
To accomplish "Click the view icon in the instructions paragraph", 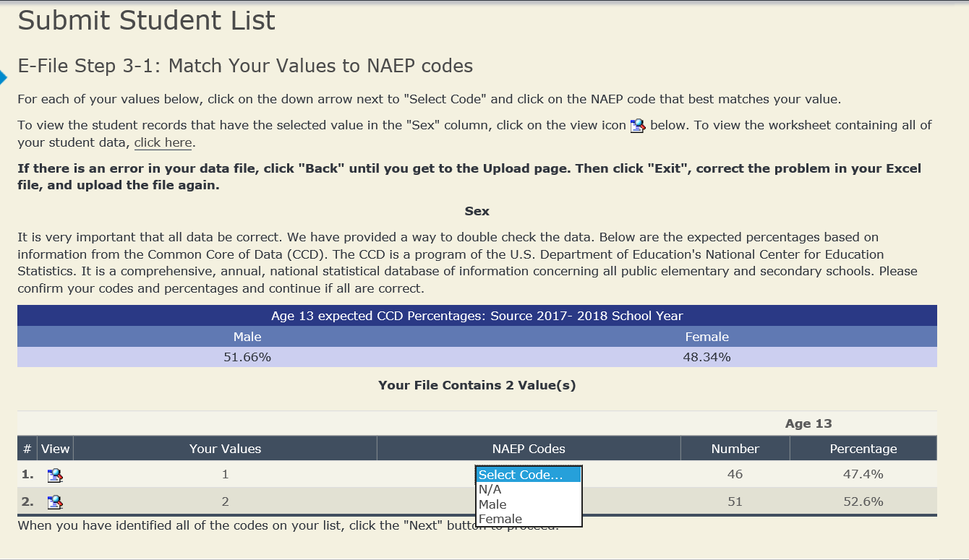I will (637, 126).
